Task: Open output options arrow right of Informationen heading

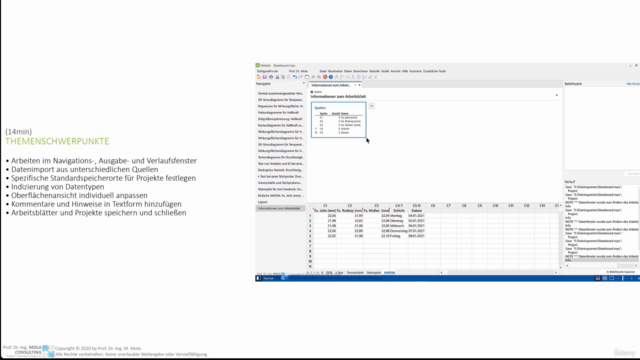Action: [x=557, y=96]
